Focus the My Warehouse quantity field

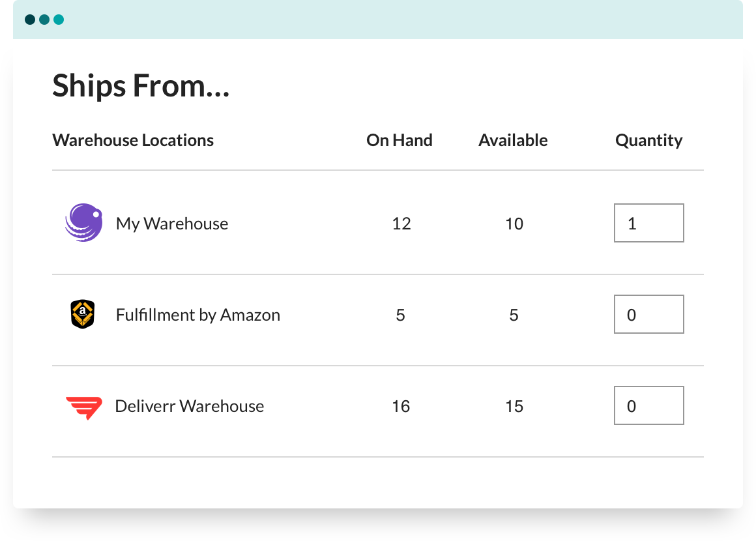(x=648, y=223)
